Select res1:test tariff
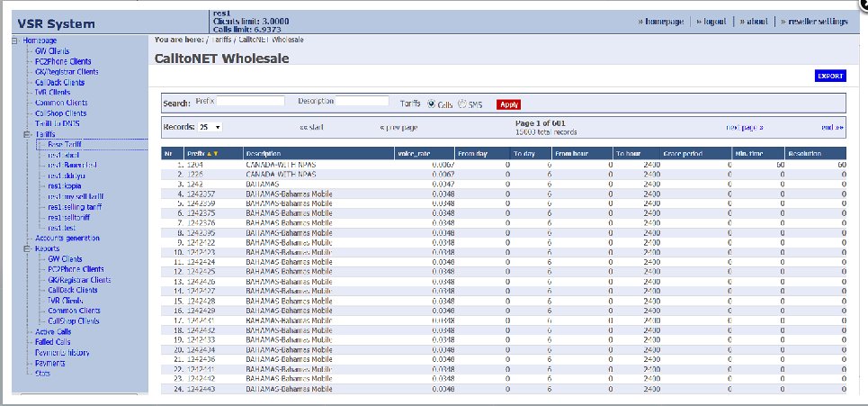868x406 pixels. pos(61,228)
